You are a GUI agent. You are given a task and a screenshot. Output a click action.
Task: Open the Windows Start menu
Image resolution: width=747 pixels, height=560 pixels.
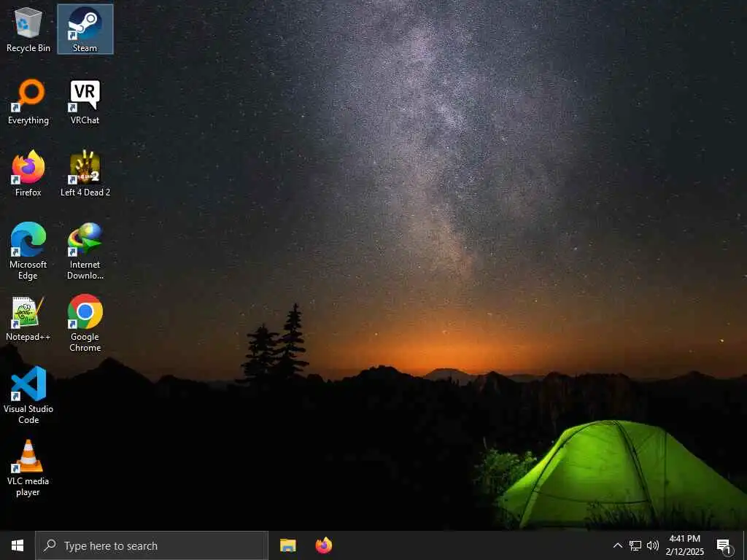click(x=18, y=545)
